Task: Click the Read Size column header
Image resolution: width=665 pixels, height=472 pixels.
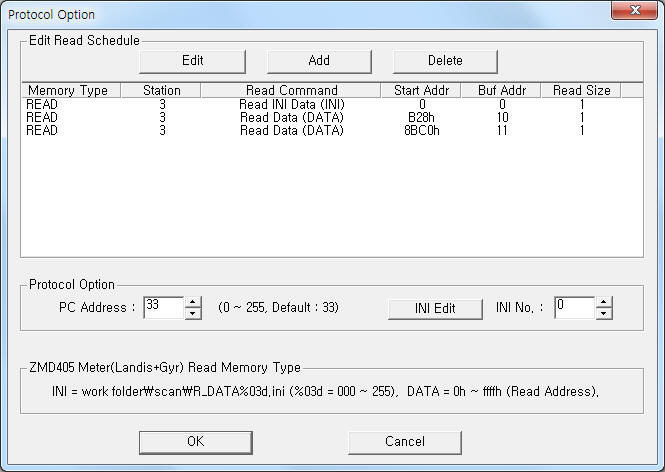Action: 581,91
